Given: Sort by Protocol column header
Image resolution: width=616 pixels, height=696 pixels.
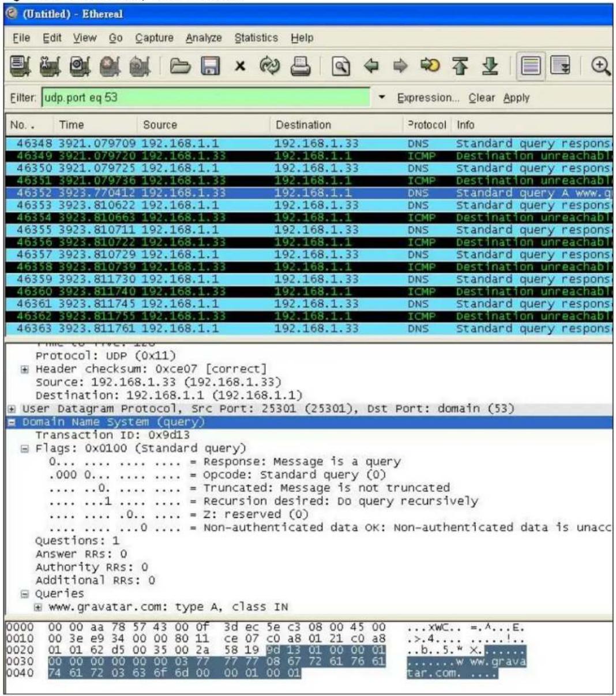Looking at the screenshot, I should click(427, 125).
